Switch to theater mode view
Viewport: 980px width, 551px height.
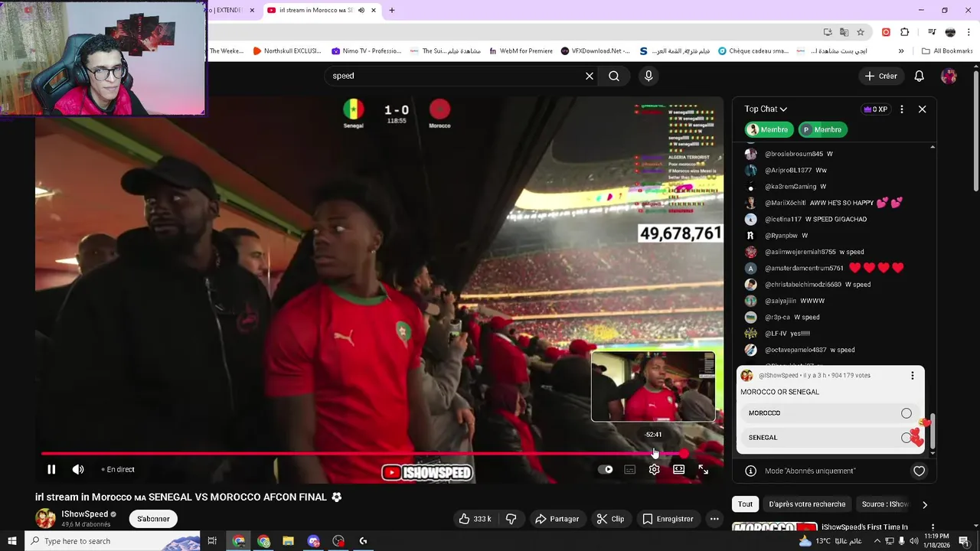(x=678, y=469)
